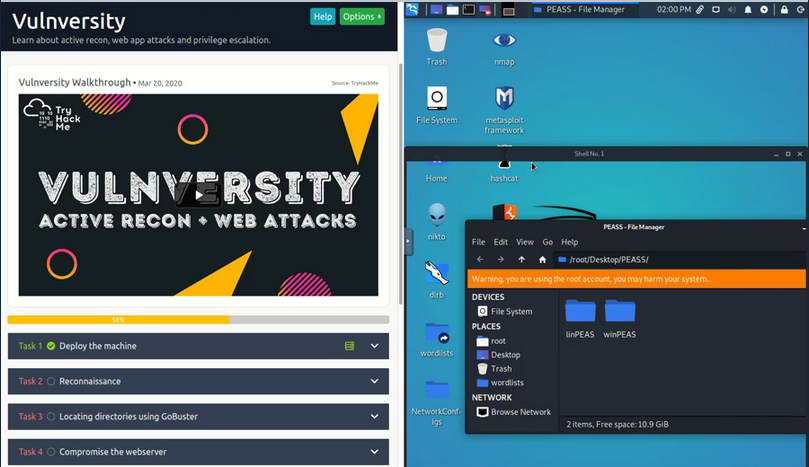Click the screen recorder panel icon
The width and height of the screenshot is (809, 467).
coord(484,10)
